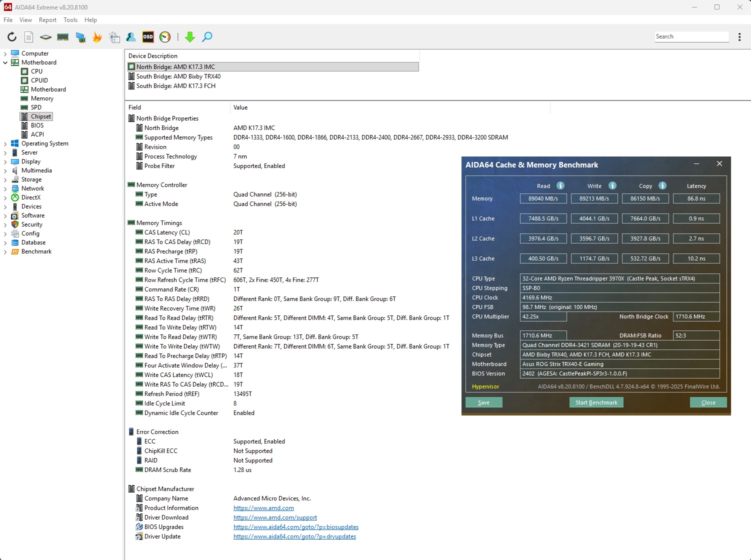Select device 'South Bridge: AMD Bixby TRX40'
751x560 pixels.
click(273, 76)
